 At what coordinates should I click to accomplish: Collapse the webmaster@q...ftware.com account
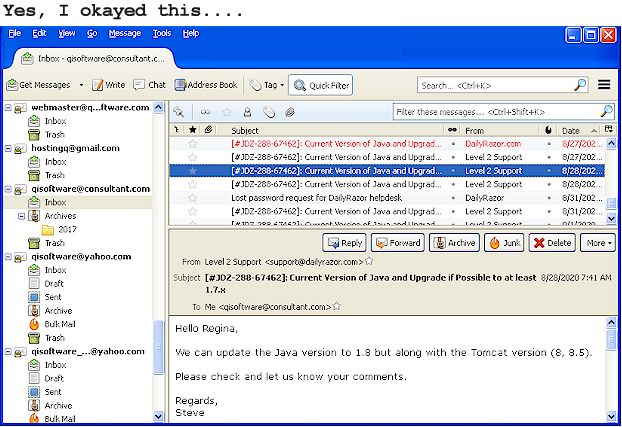[8, 108]
